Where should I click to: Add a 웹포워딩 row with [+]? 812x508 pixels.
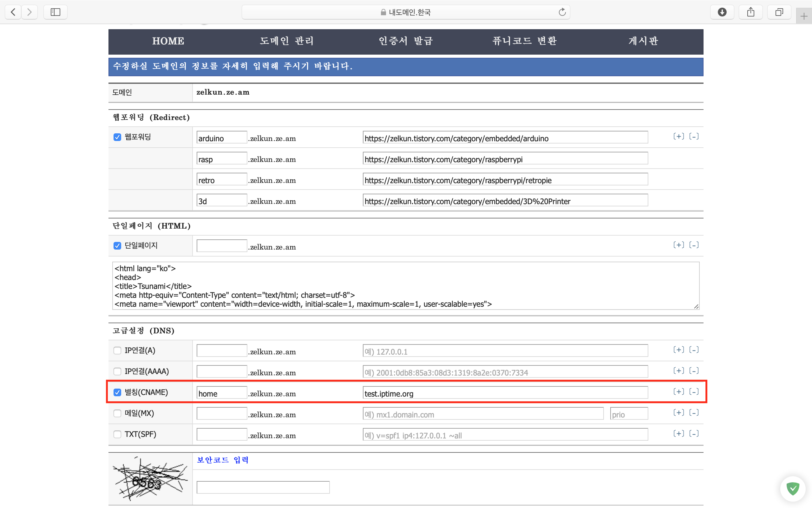678,137
